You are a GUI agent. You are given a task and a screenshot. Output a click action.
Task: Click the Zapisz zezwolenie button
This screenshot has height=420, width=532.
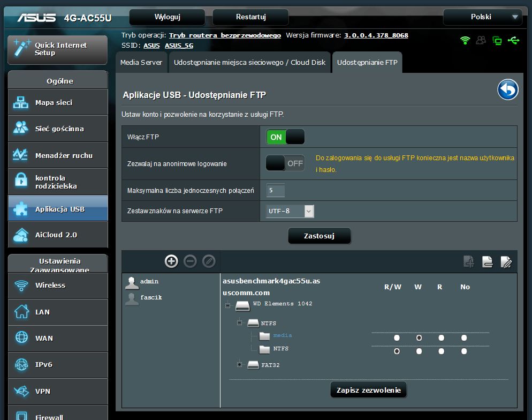pos(368,390)
